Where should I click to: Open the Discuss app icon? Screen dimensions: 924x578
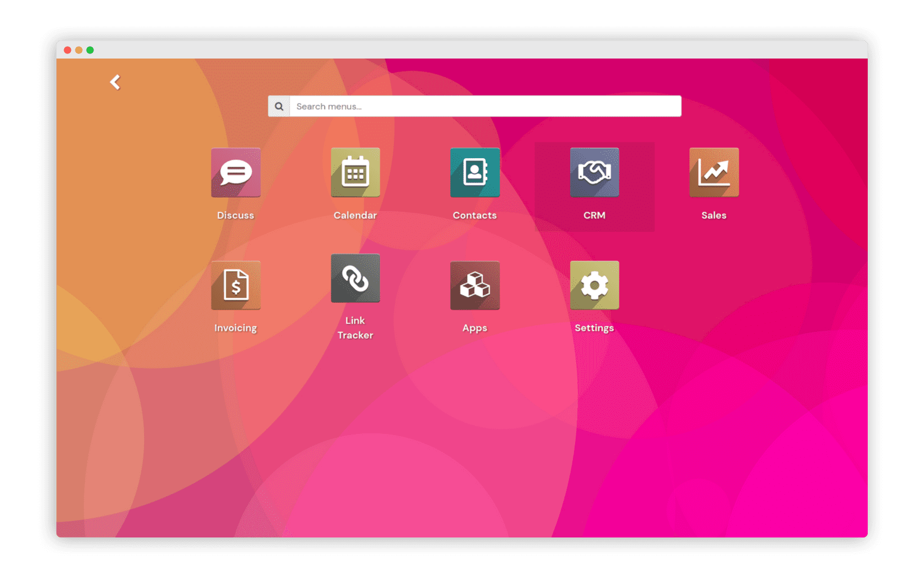(235, 172)
